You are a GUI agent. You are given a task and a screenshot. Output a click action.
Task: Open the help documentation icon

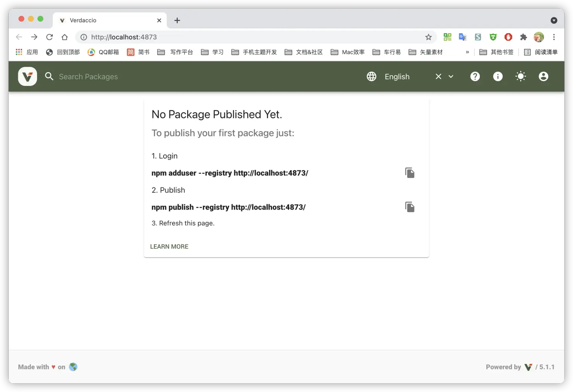click(475, 76)
